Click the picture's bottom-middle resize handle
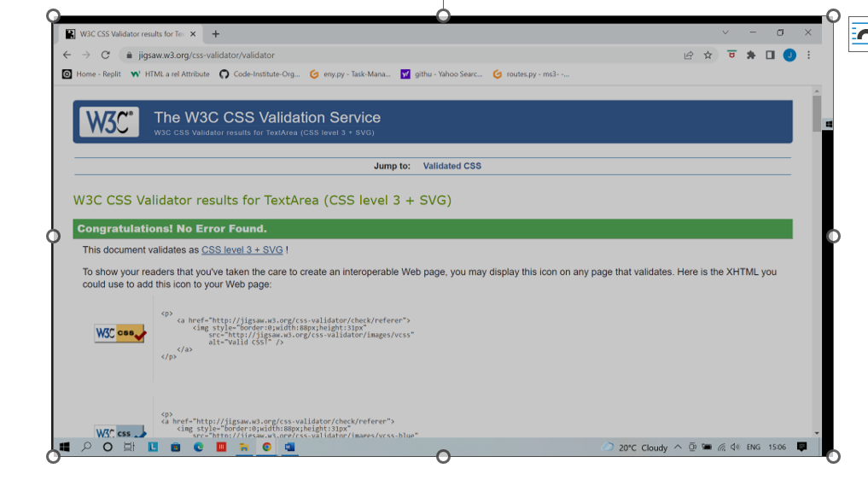868x486 pixels. tap(443, 457)
